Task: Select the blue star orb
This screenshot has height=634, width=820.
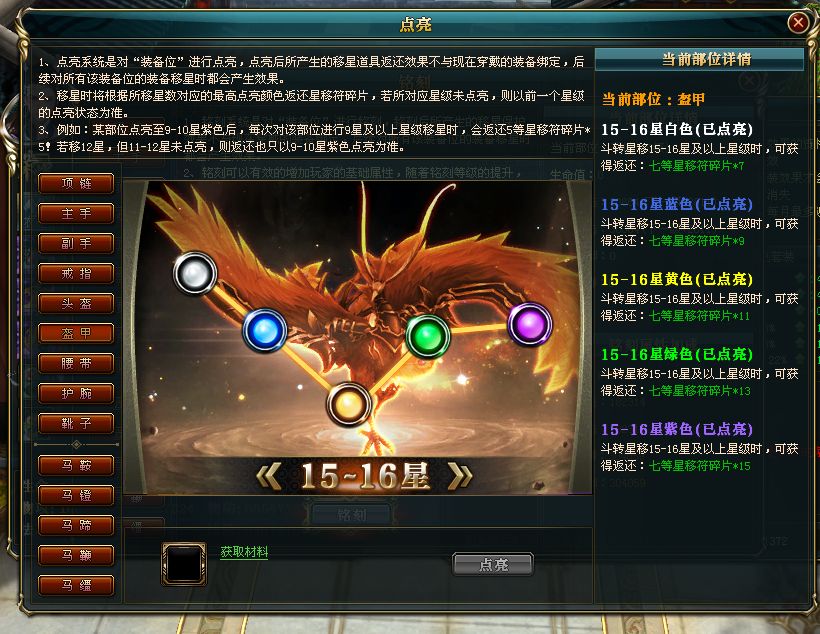Action: tap(265, 330)
